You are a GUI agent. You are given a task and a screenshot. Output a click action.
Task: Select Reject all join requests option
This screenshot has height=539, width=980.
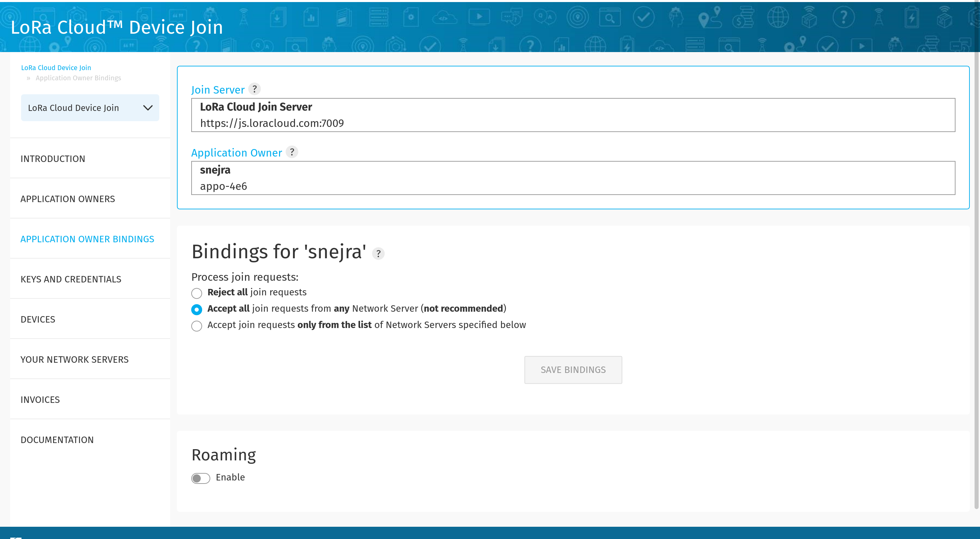(x=197, y=293)
